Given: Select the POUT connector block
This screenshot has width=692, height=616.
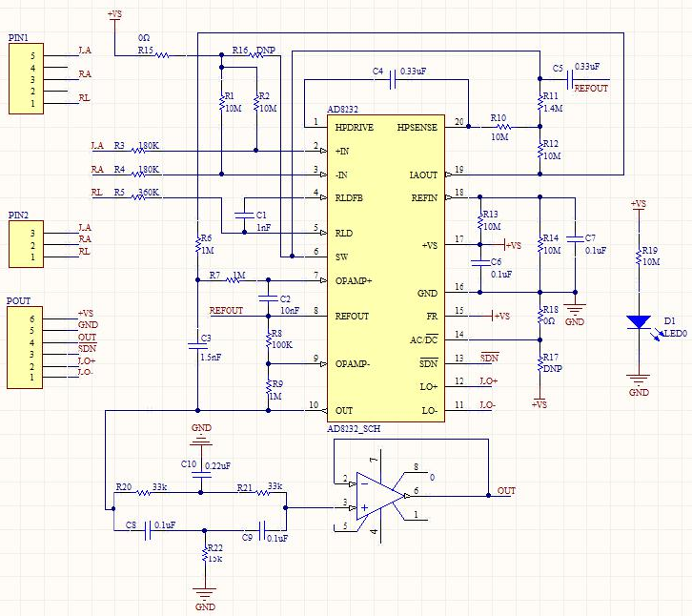Looking at the screenshot, I should pyautogui.click(x=25, y=347).
